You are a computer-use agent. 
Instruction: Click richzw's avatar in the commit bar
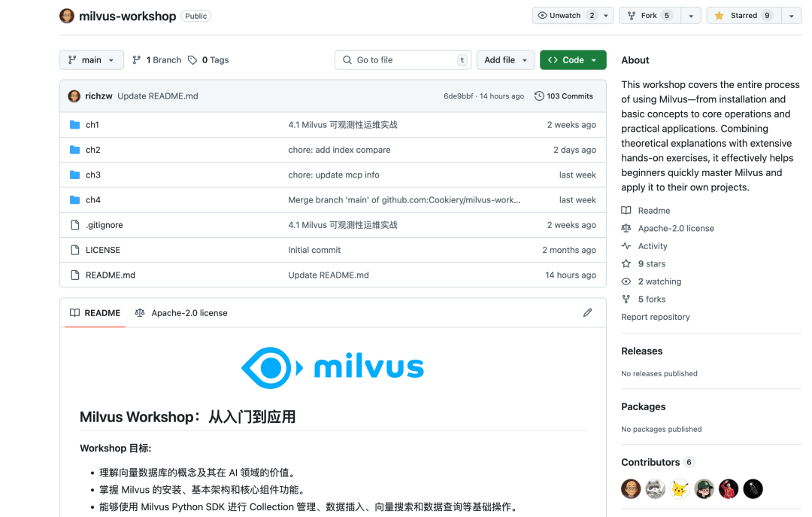(74, 96)
